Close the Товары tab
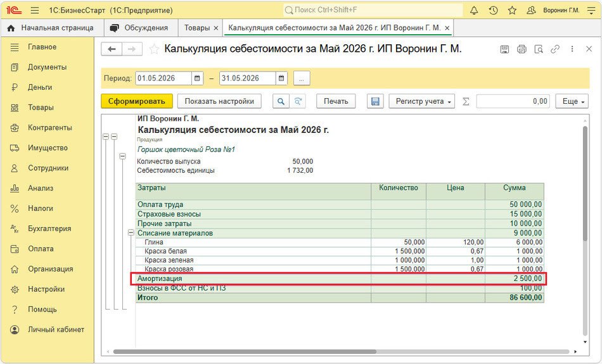Viewport: 602px width, 364px height. tap(215, 28)
